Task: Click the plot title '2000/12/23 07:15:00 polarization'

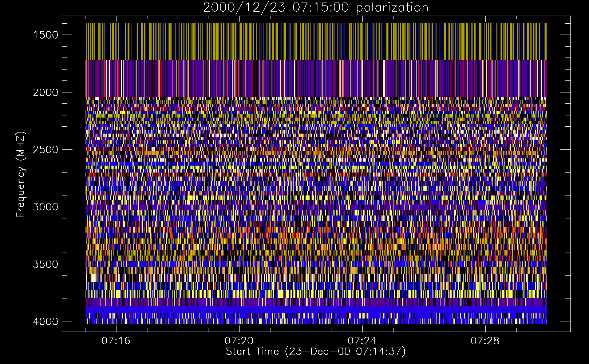Action: pyautogui.click(x=316, y=8)
